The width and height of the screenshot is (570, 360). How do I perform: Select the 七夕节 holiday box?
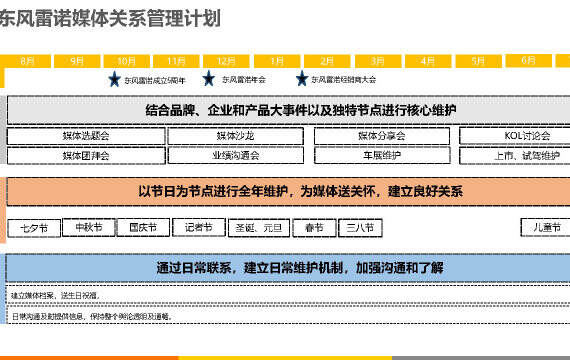(34, 228)
